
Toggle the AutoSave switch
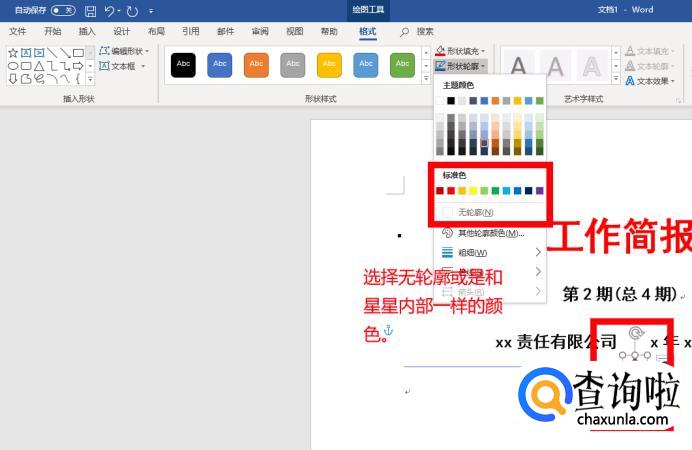pos(64,10)
